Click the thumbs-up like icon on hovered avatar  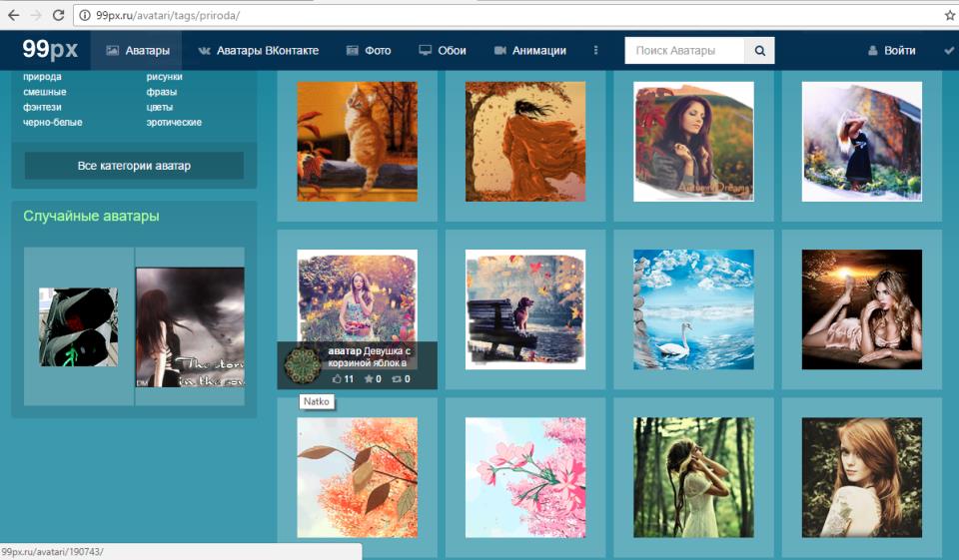coord(337,379)
